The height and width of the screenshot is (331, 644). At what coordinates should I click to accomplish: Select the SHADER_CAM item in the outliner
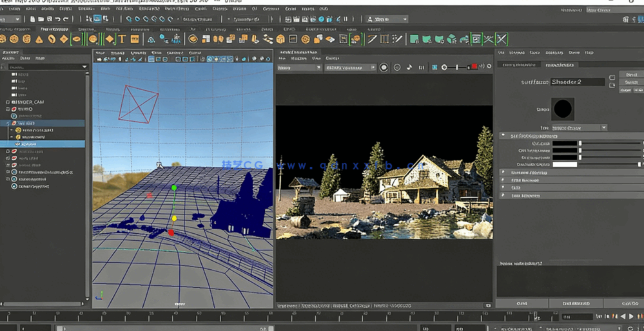click(30, 102)
